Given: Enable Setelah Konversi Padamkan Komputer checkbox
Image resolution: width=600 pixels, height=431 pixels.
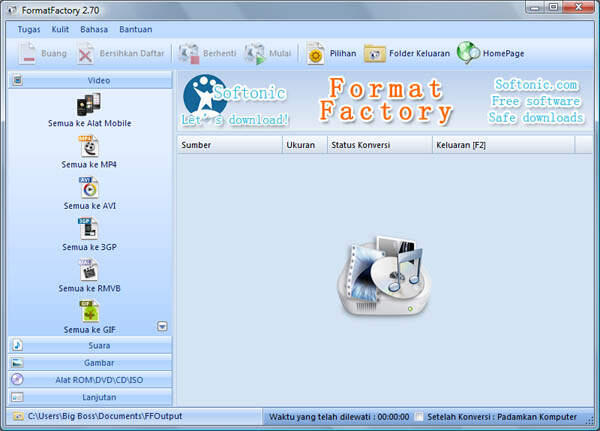Looking at the screenshot, I should pos(419,417).
